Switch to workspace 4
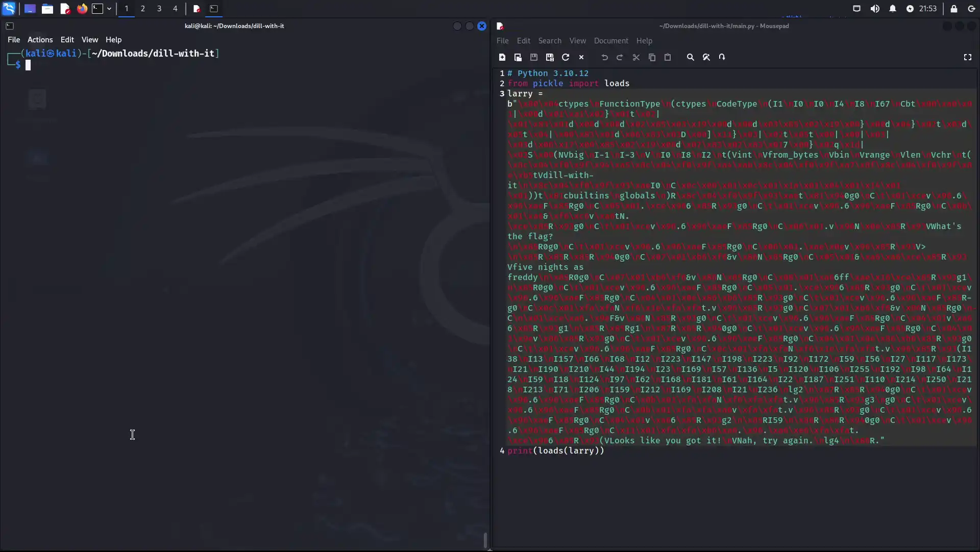The image size is (980, 552). pyautogui.click(x=175, y=9)
